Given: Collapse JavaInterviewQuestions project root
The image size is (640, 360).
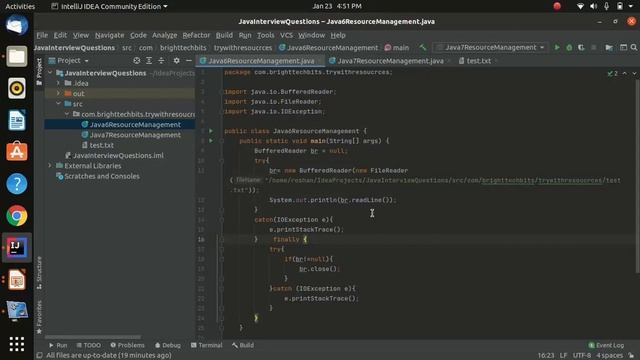Looking at the screenshot, I should tap(50, 73).
